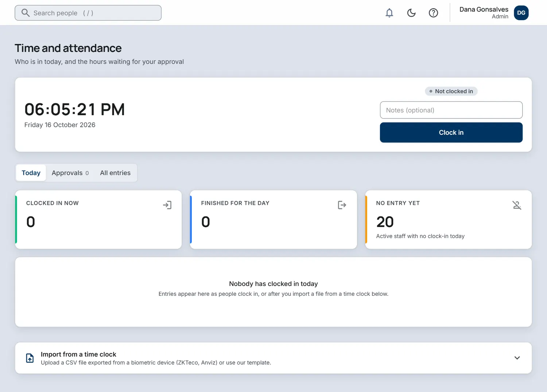Open the help question mark icon
Image resolution: width=547 pixels, height=392 pixels.
(433, 13)
